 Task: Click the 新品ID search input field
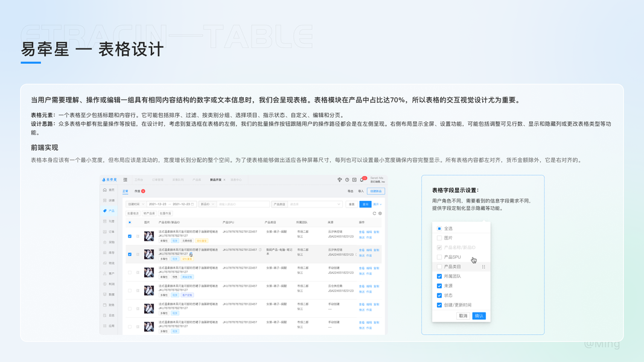coord(243,204)
